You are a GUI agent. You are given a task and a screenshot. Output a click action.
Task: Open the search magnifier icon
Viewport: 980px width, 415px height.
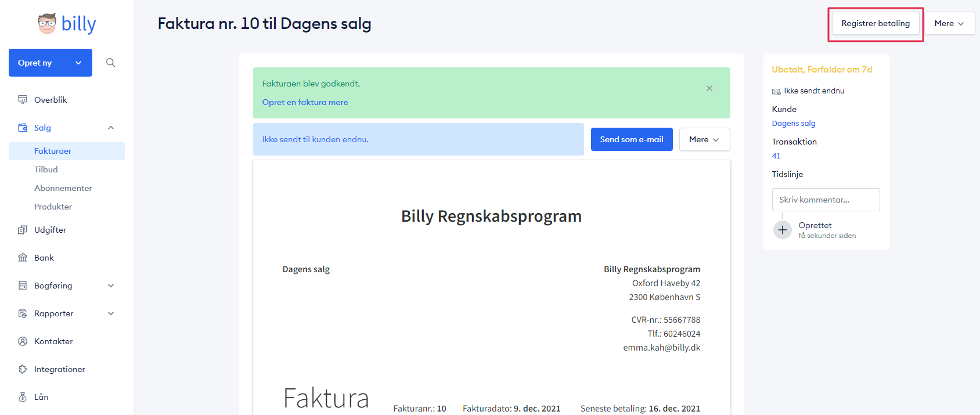[x=111, y=63]
